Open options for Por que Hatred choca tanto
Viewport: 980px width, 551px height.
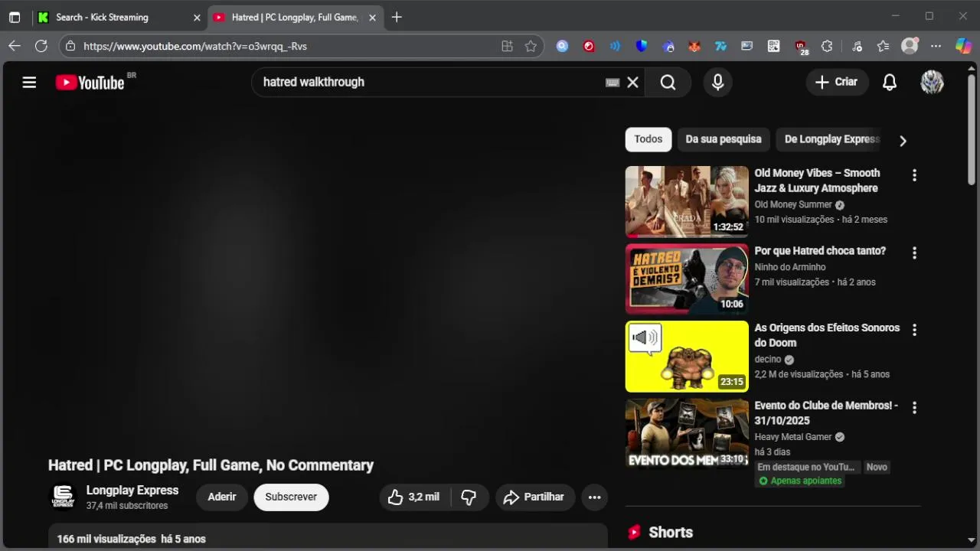coord(914,253)
